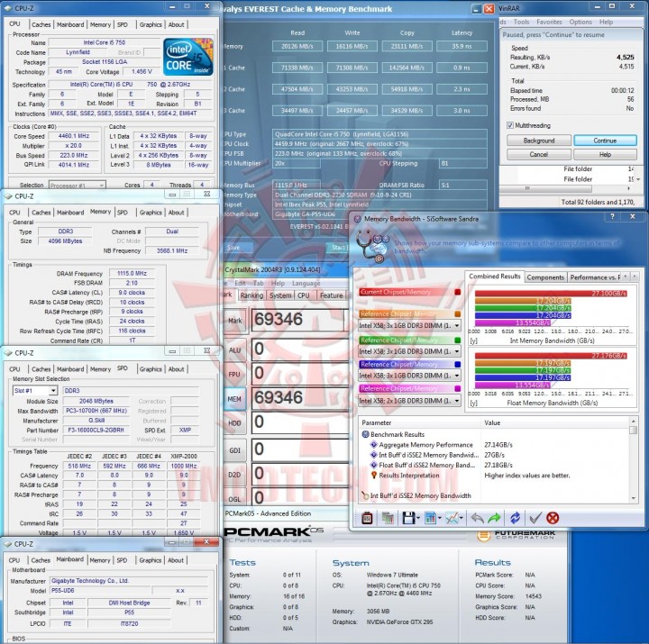Select the Combined Results tab in Sandra
This screenshot has width=649, height=644.
click(494, 277)
